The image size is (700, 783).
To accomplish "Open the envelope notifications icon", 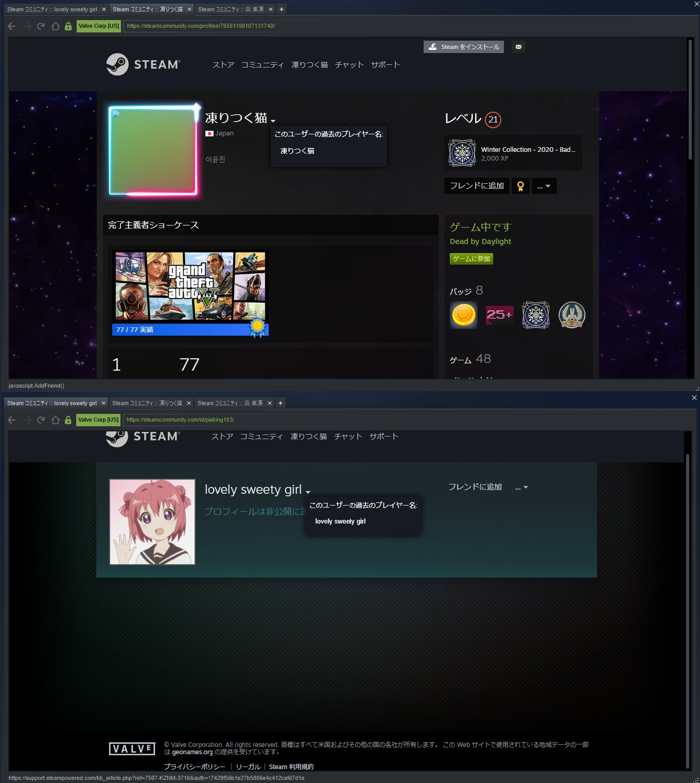I will click(518, 47).
